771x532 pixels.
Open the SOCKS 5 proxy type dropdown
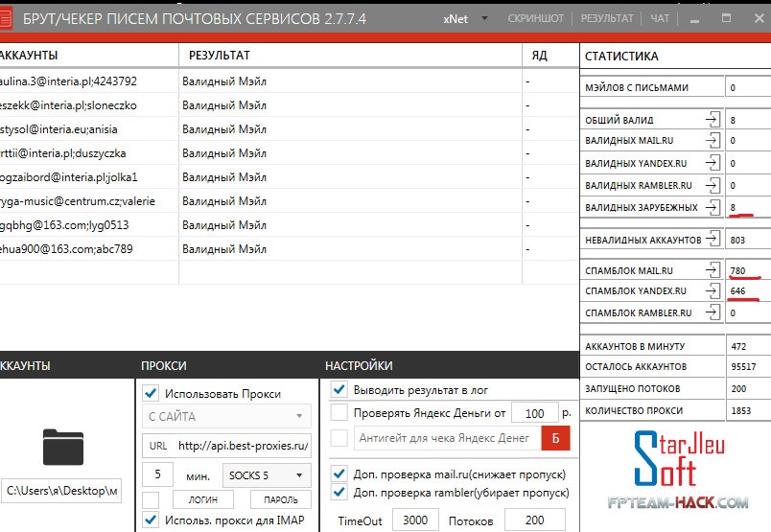267,474
